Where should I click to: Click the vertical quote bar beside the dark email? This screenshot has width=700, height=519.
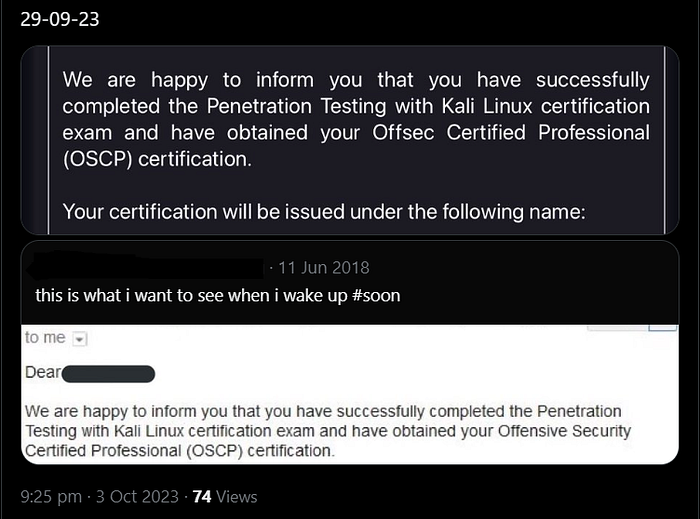pos(49,140)
